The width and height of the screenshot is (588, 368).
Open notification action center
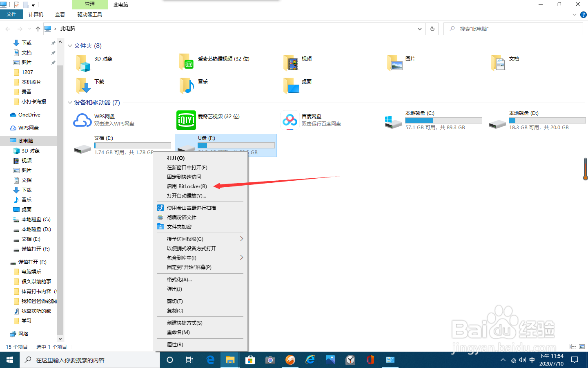tap(575, 360)
